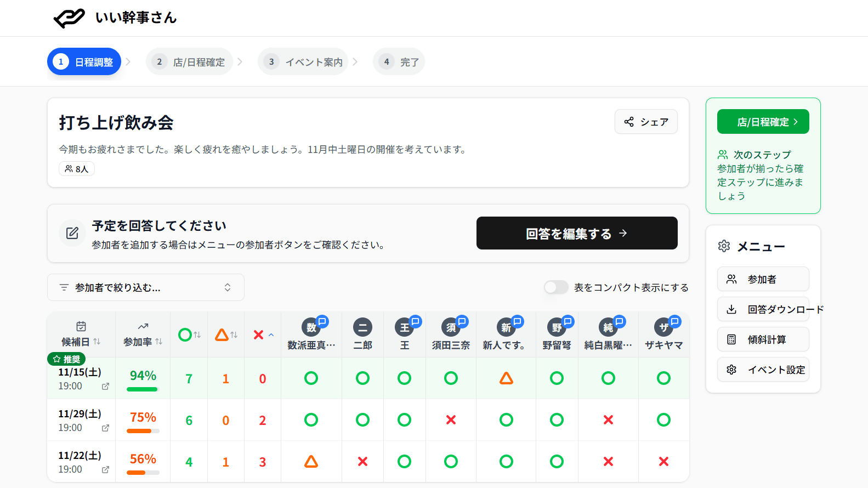
Task: Click the 94% participation progress bar
Action: coord(142,389)
